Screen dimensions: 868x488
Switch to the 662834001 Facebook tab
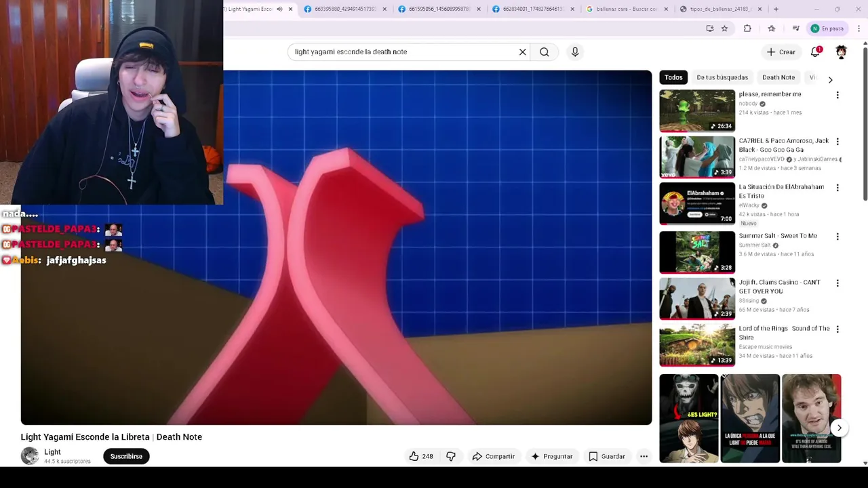(x=534, y=9)
